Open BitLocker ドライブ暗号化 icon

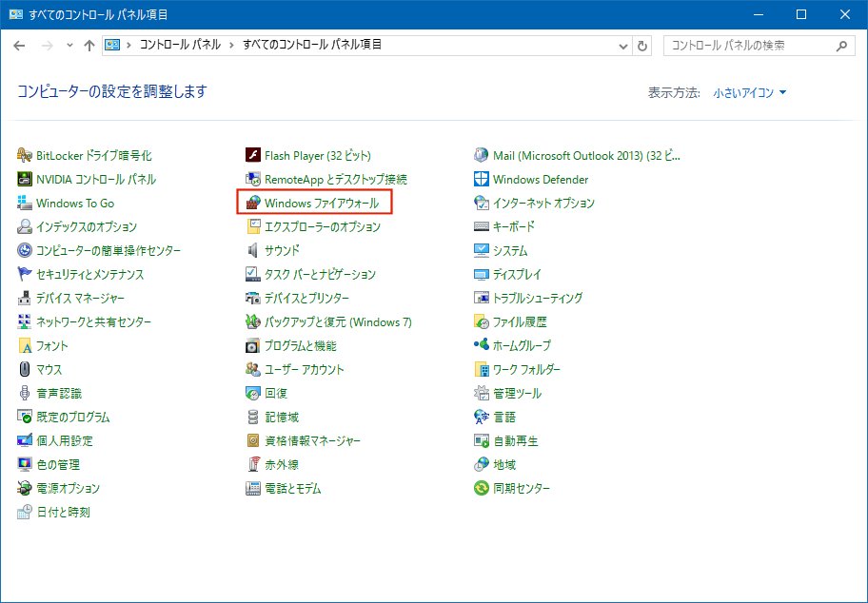click(25, 155)
